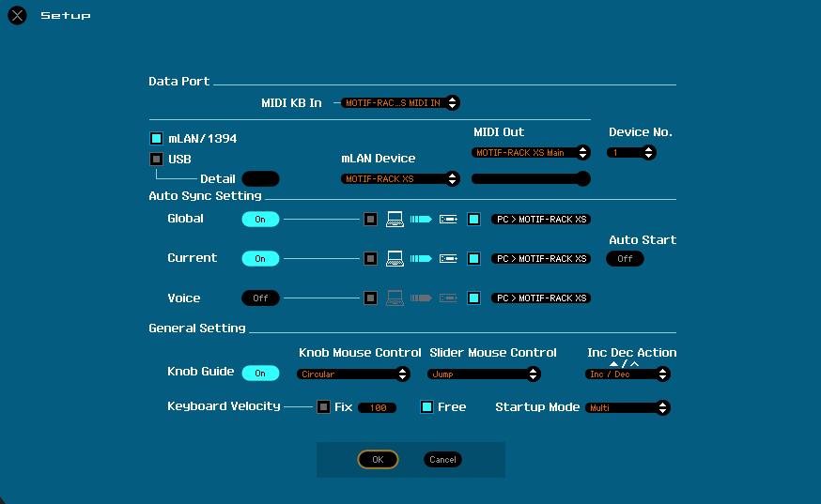Viewport: 821px width, 504px height.
Task: Enable the mLAN/1394 checkbox
Action: coord(156,138)
